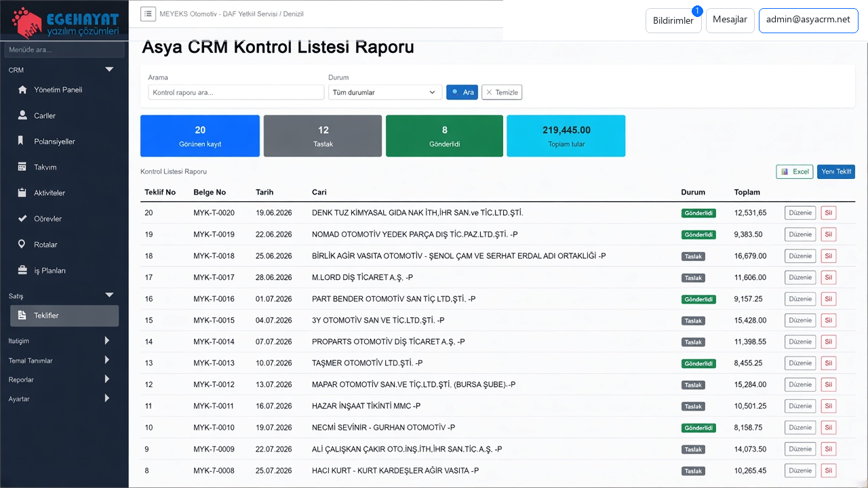Open Mesajlar messages
The image size is (868, 488).
730,20
